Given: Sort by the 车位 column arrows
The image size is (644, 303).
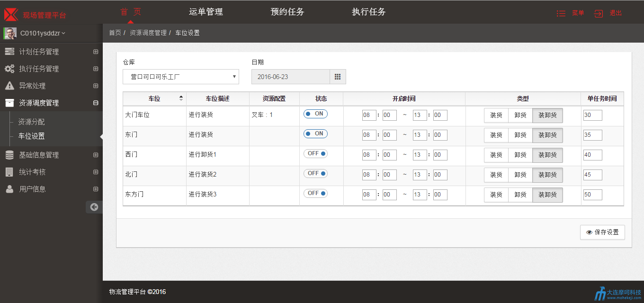Looking at the screenshot, I should pyautogui.click(x=181, y=98).
